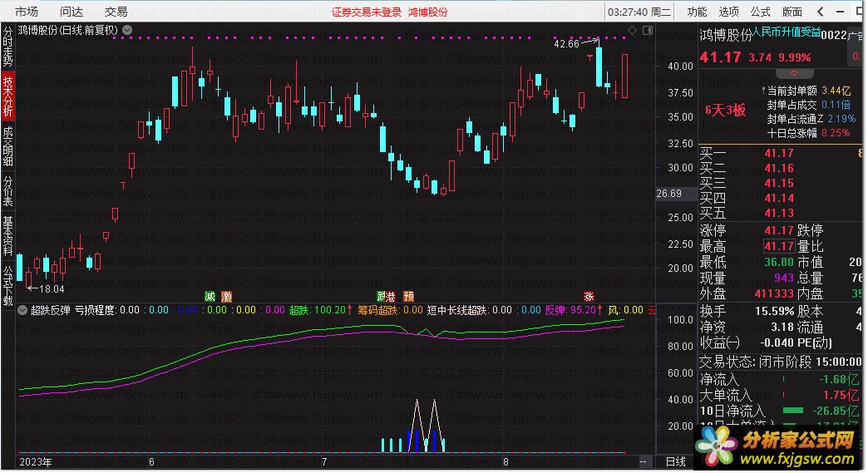Click the 最低 value 36.80
The width and height of the screenshot is (868, 473).
[779, 262]
